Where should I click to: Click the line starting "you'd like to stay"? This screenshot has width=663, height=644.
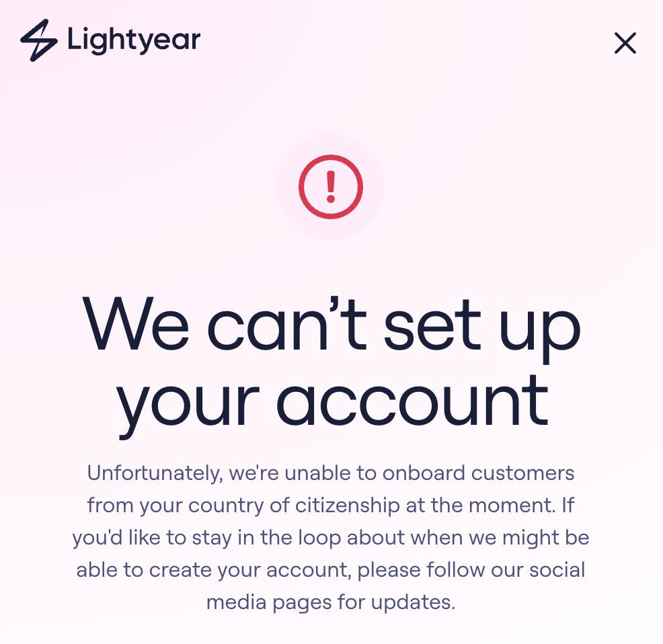pos(331,537)
